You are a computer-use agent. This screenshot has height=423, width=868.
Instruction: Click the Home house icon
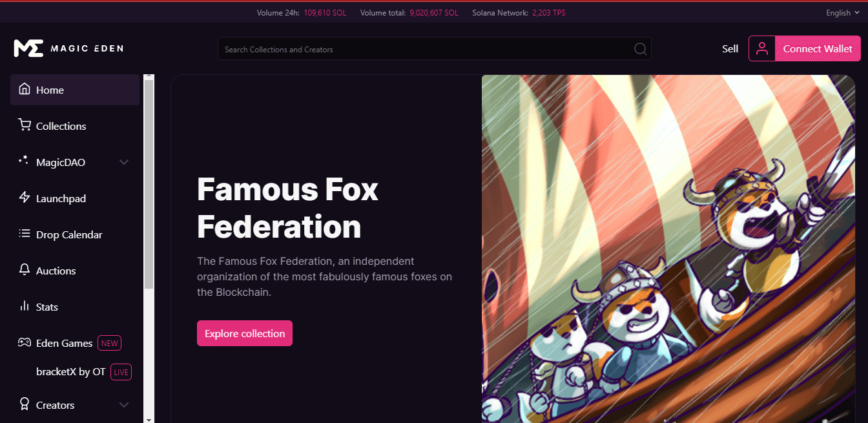tap(25, 89)
